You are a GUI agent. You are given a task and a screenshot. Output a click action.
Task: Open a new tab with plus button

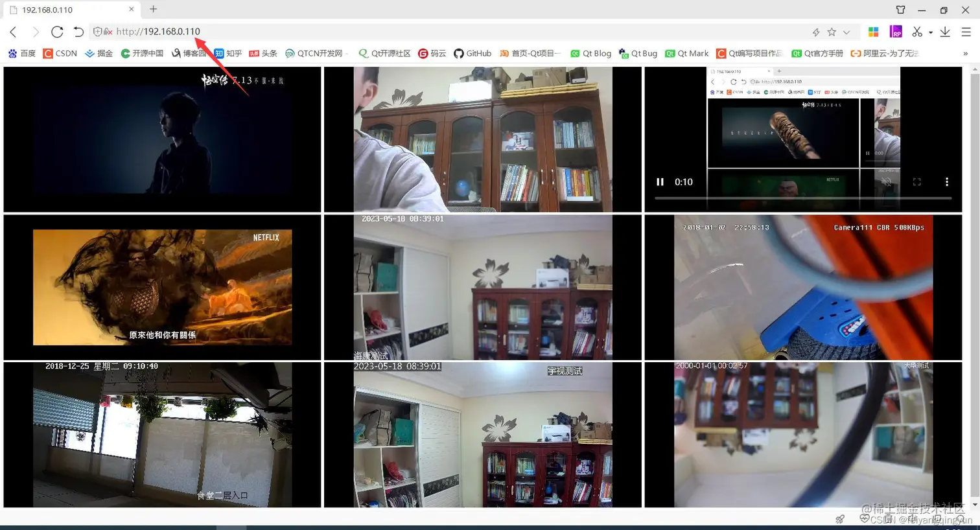[154, 9]
